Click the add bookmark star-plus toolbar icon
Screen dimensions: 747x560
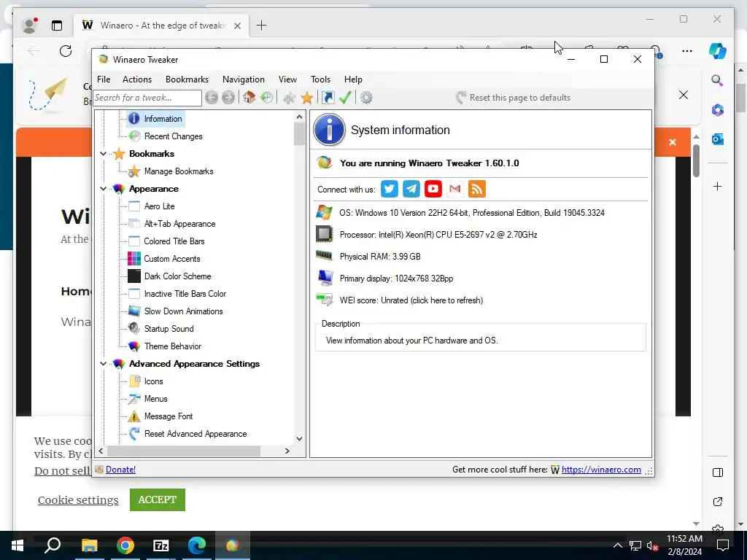[289, 98]
